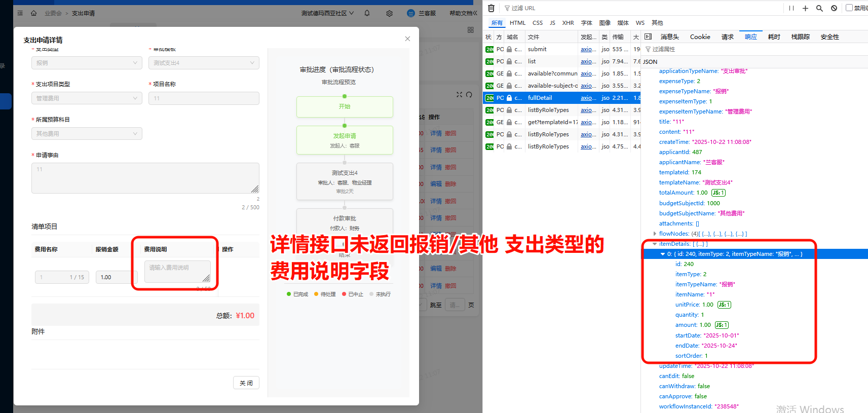Open settings gear in top bar
This screenshot has width=868, height=413.
click(389, 13)
